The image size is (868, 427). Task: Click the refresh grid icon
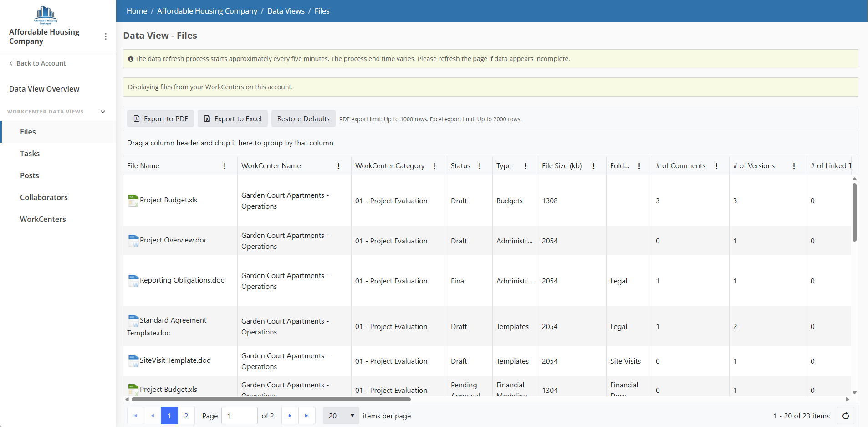pos(846,416)
